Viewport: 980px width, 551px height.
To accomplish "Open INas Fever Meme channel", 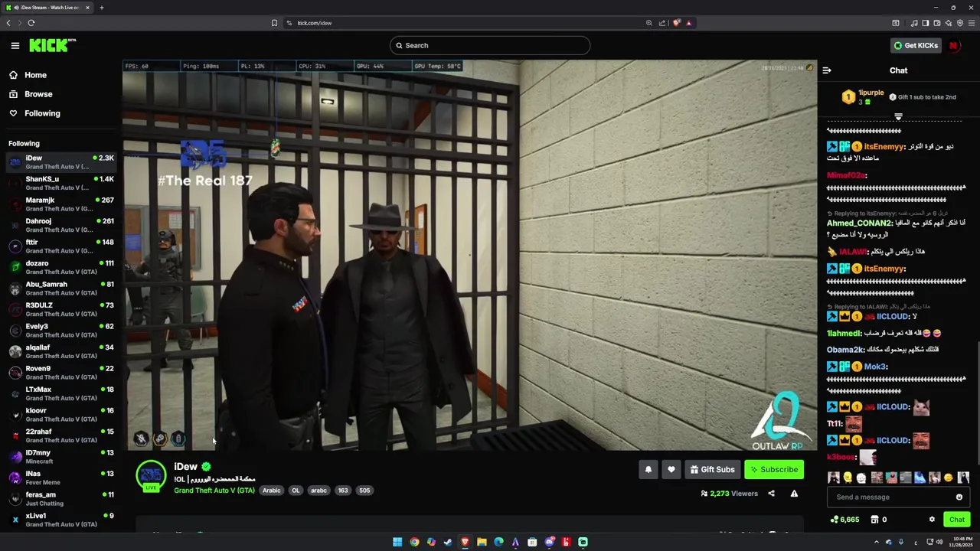I will [61, 478].
